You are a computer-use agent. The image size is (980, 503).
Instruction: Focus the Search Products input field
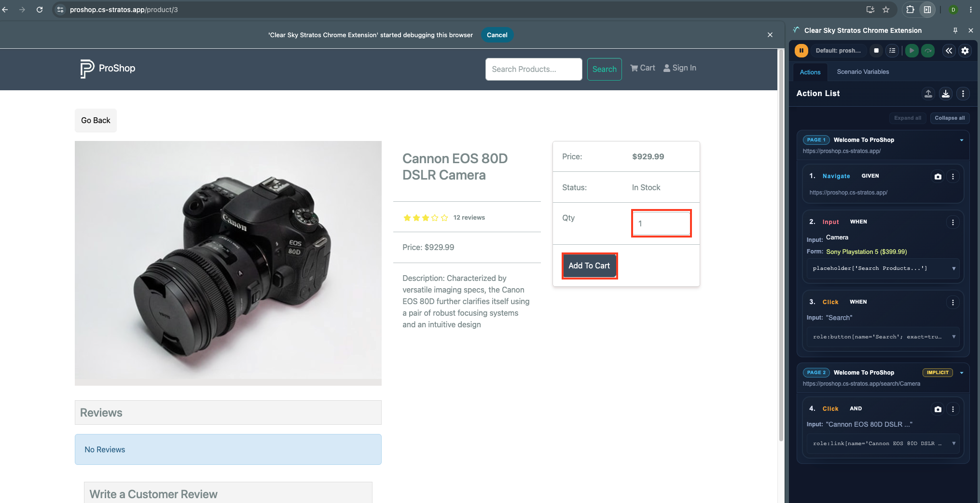(x=534, y=70)
